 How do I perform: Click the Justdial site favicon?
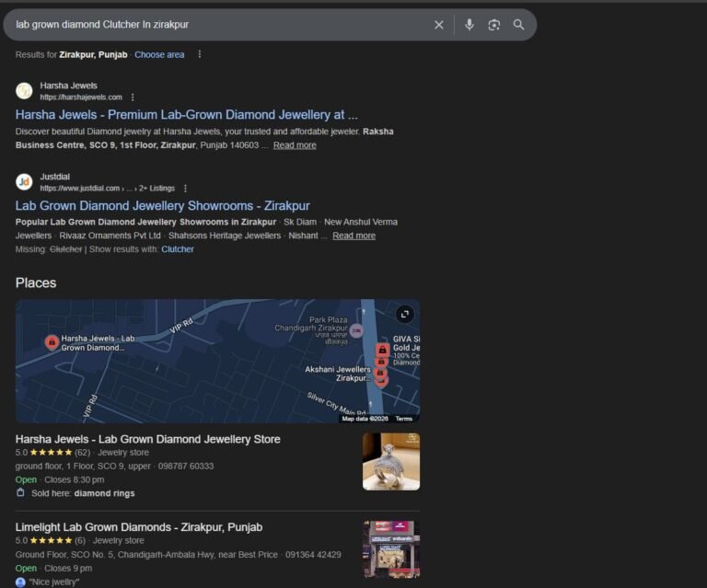pyautogui.click(x=24, y=182)
